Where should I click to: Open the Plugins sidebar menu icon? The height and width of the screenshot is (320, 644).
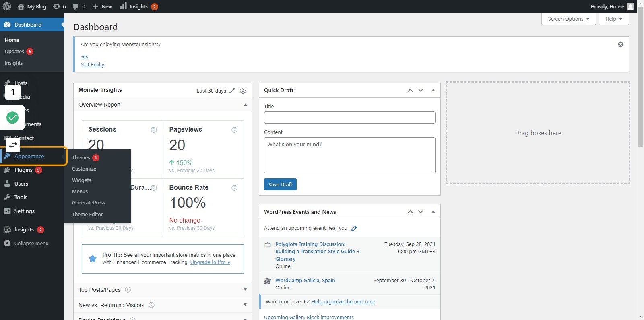pos(7,170)
